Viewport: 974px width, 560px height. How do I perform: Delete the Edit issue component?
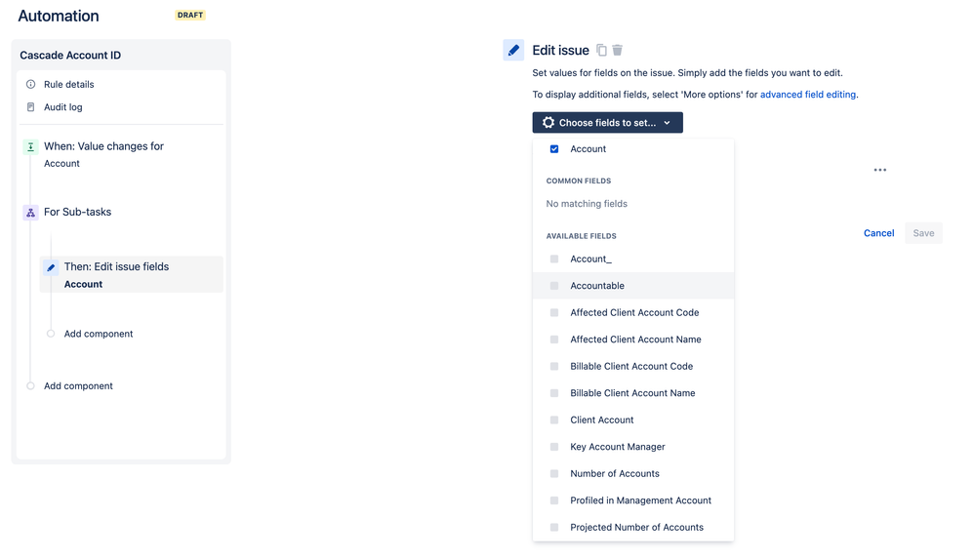[x=618, y=50]
